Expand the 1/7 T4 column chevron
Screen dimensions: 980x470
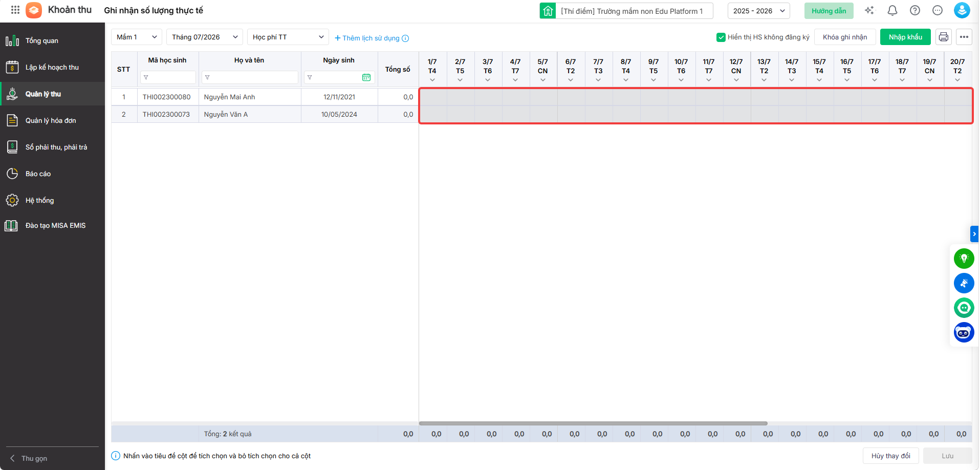pos(432,80)
